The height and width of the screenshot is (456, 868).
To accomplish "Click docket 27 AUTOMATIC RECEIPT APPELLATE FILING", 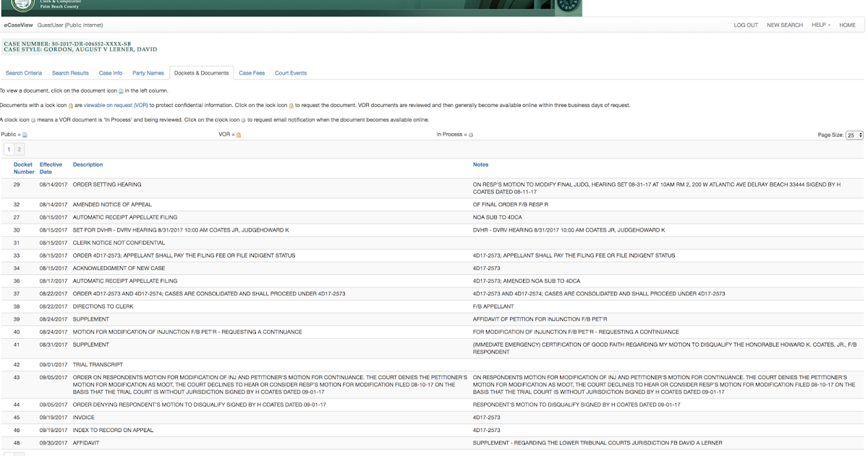I will tap(125, 217).
